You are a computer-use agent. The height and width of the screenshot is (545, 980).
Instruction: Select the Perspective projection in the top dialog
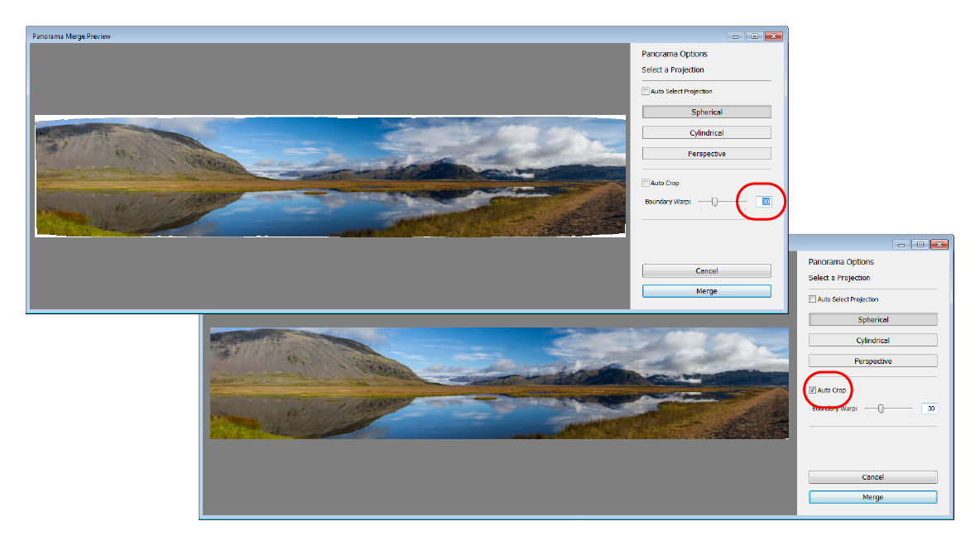706,153
